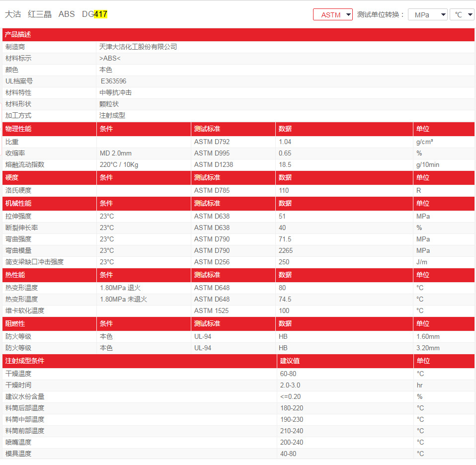Click the 断裂伸长率 row label
The width and height of the screenshot is (476, 465).
tap(21, 228)
